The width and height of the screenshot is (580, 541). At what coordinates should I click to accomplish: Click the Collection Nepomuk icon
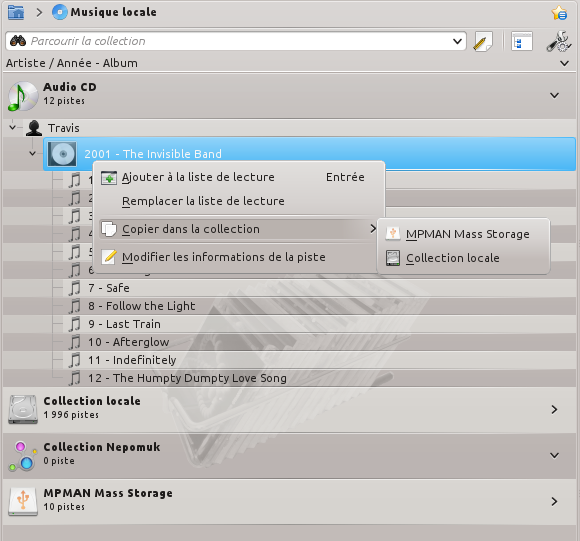23,456
